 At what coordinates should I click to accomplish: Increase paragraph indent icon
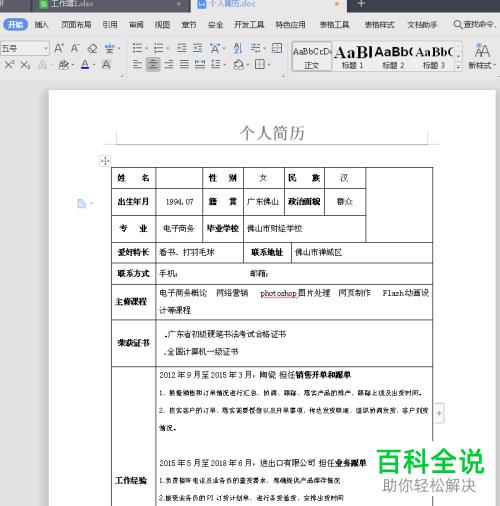[x=198, y=48]
